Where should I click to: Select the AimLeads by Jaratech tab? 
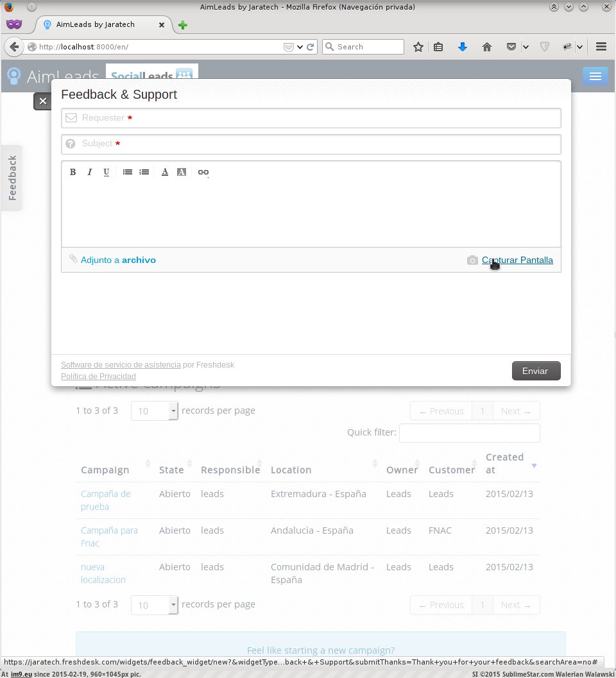(x=96, y=25)
